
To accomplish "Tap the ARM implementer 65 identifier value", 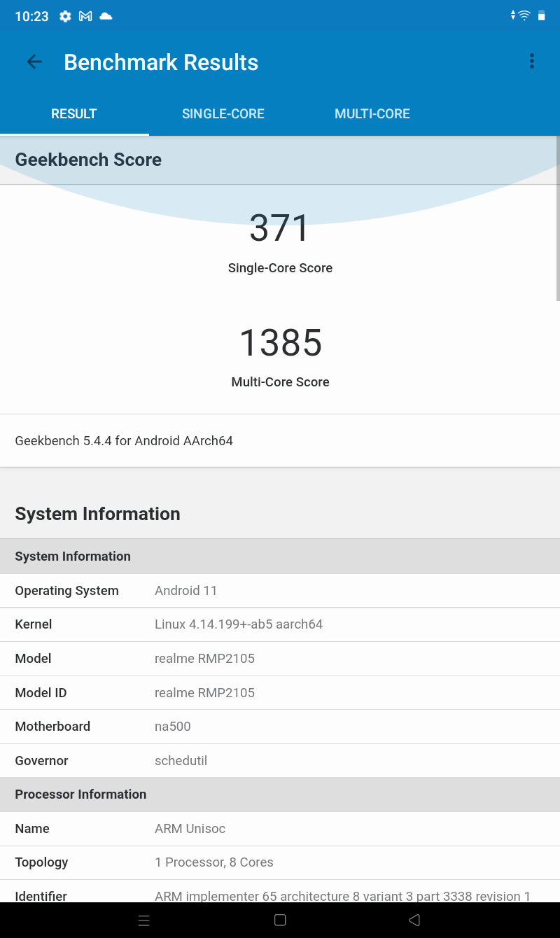I will tap(343, 896).
